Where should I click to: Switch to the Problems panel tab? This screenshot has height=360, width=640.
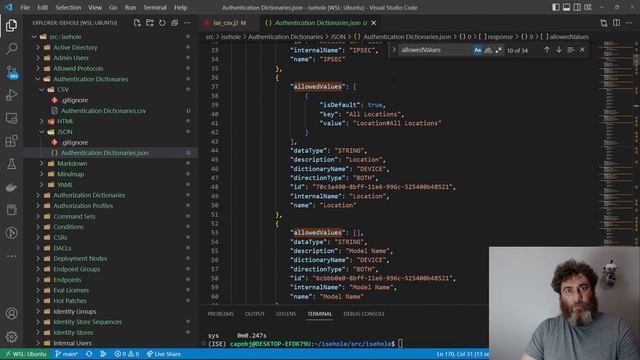220,314
